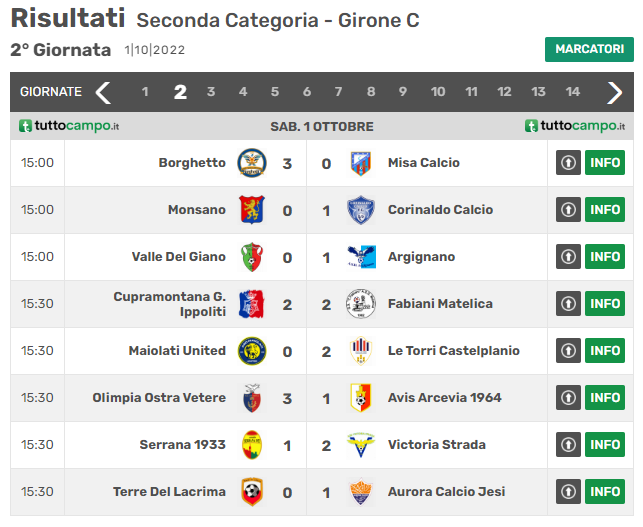
Task: Open the MARCATORI button
Action: tap(589, 49)
